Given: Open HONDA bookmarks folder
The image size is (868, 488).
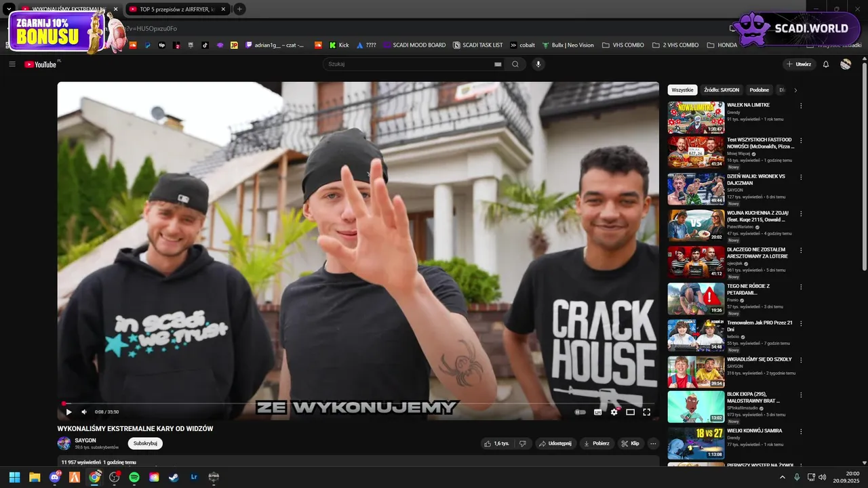Looking at the screenshot, I should tap(722, 45).
